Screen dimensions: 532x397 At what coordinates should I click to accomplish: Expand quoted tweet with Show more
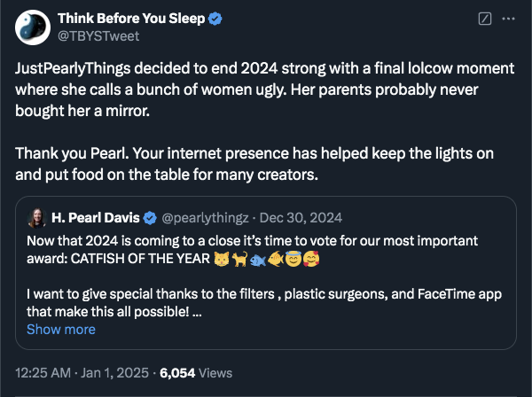(x=61, y=330)
